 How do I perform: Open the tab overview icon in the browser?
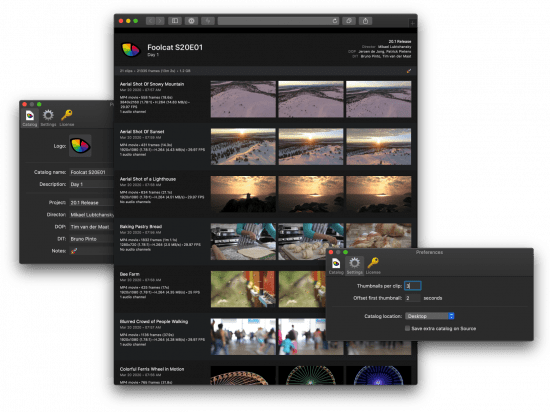pyautogui.click(x=349, y=21)
